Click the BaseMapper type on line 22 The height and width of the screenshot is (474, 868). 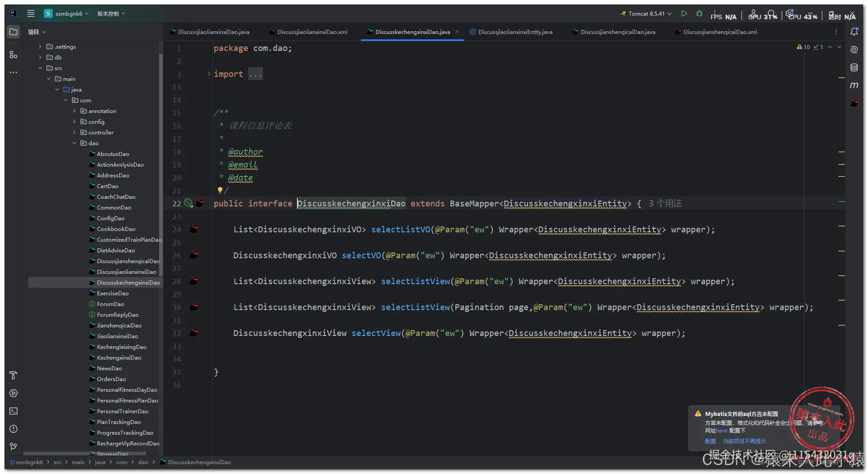tap(474, 204)
